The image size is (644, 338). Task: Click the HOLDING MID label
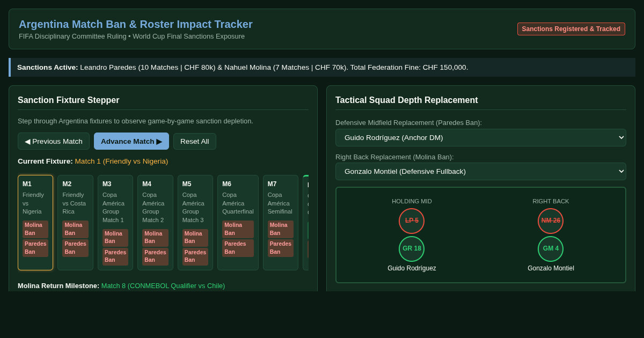[x=412, y=201]
